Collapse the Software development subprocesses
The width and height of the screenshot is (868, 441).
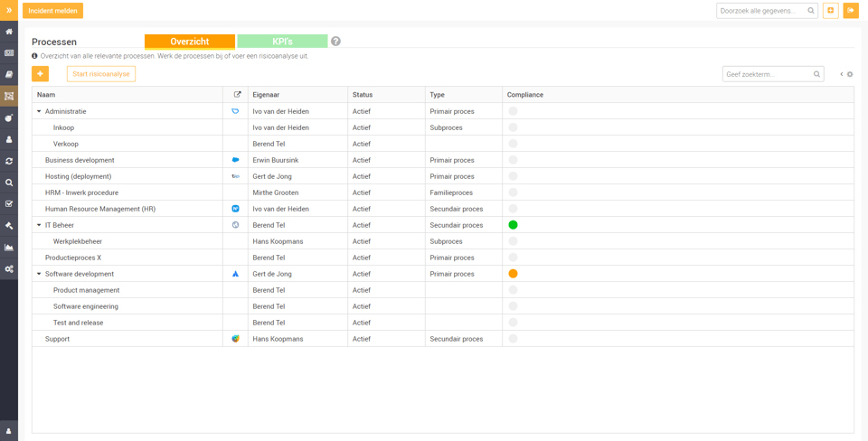[39, 275]
